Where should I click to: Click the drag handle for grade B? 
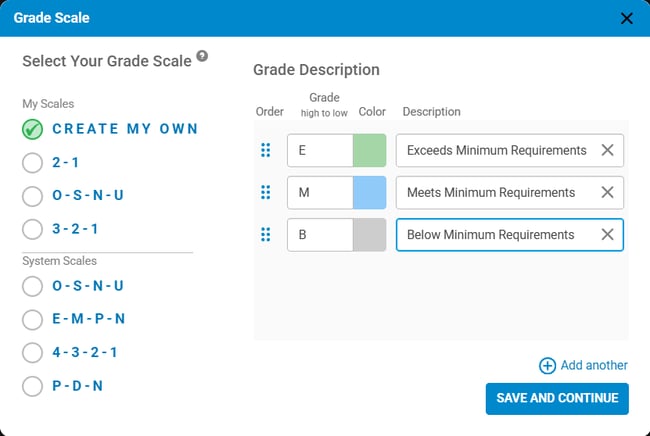click(266, 234)
